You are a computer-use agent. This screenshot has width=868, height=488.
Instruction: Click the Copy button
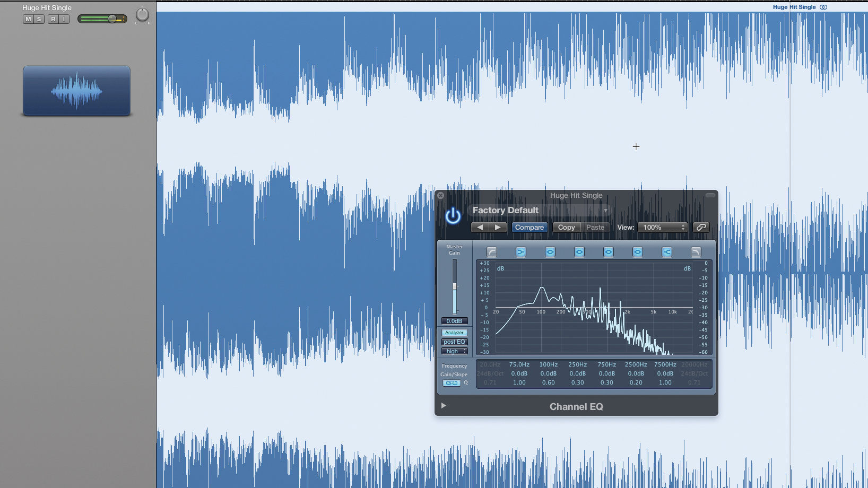566,227
